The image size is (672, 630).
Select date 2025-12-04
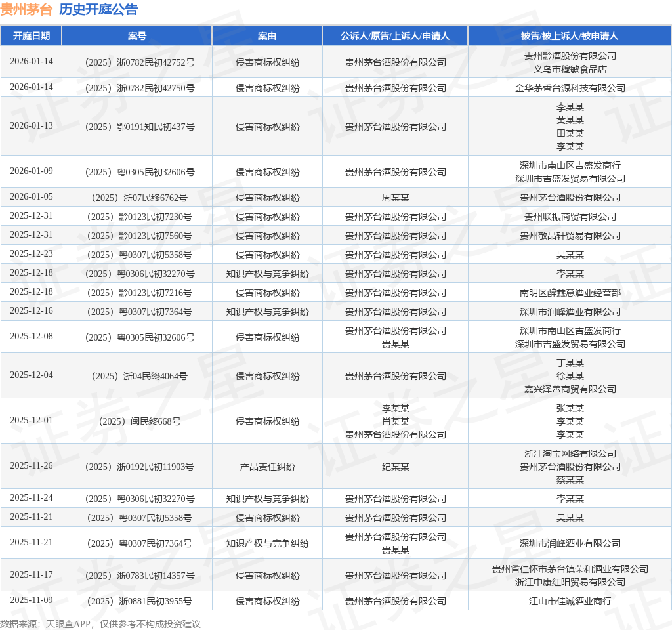(x=31, y=375)
